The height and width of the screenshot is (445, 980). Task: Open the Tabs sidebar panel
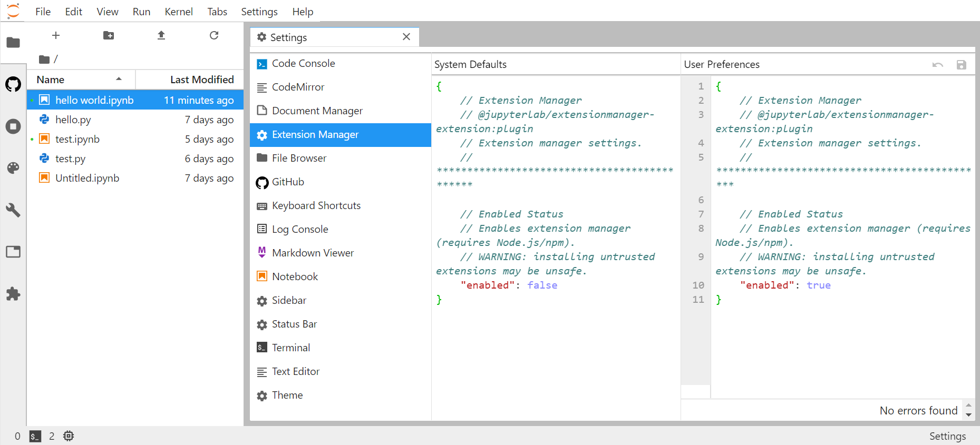click(13, 252)
